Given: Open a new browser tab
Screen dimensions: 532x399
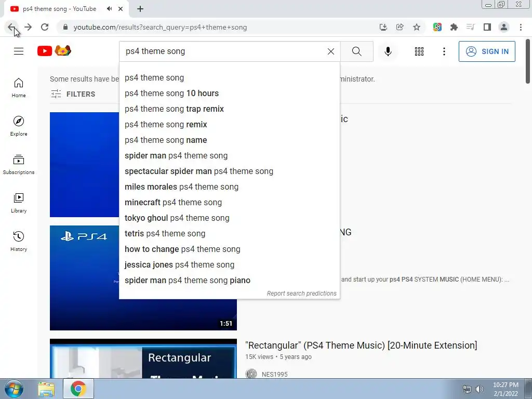Looking at the screenshot, I should coord(140,9).
